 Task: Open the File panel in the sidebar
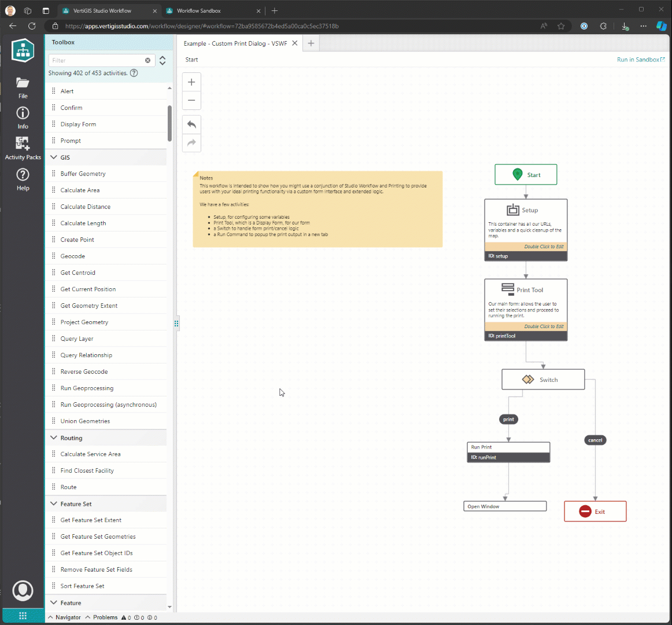(x=23, y=88)
